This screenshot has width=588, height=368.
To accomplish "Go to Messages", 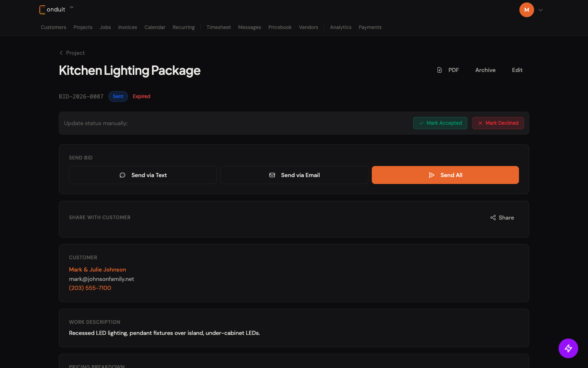I will [249, 27].
